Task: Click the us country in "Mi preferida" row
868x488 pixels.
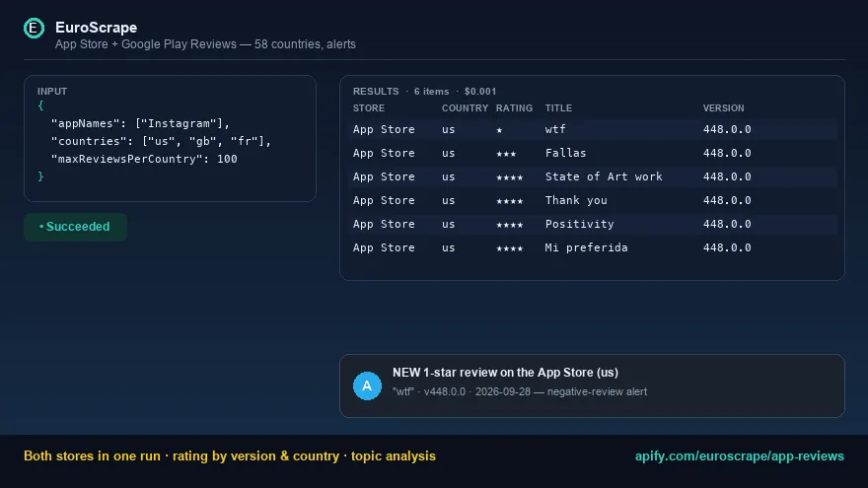Action: pos(449,247)
